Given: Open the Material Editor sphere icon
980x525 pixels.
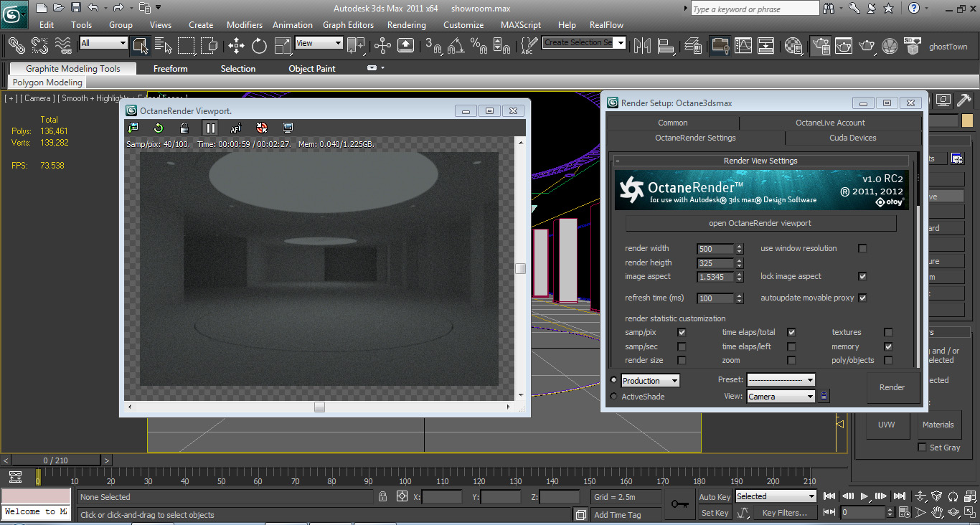Looking at the screenshot, I should click(793, 46).
